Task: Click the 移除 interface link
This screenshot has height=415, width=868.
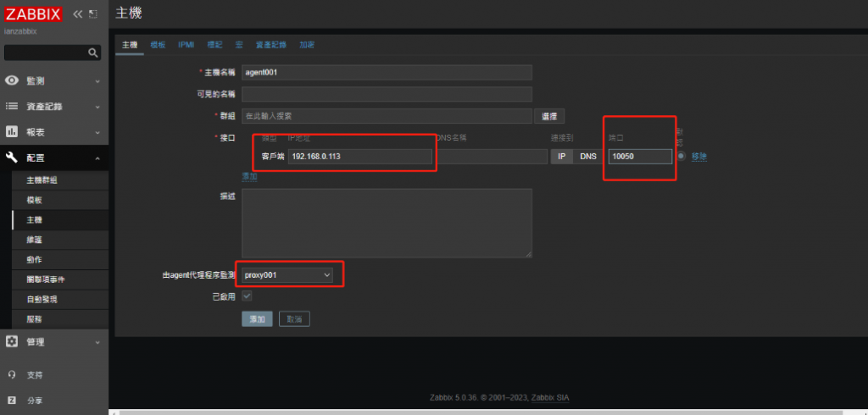Action: [699, 157]
